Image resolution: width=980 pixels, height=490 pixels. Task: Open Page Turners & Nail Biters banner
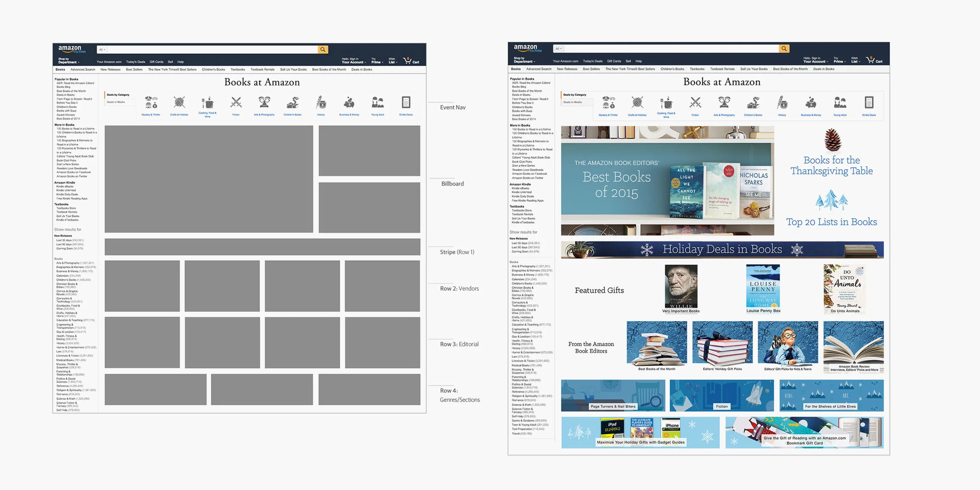(x=613, y=395)
